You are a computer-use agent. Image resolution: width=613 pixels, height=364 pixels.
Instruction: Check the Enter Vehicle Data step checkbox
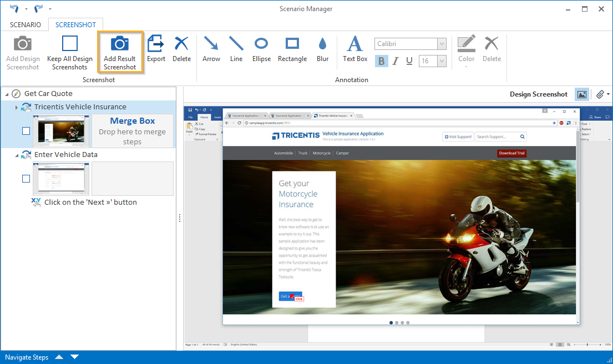(26, 179)
